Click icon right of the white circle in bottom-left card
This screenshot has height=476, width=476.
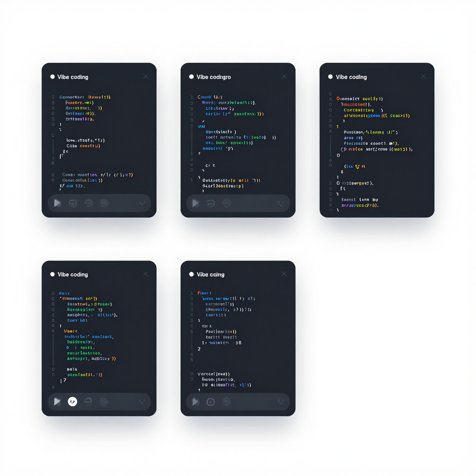pyautogui.click(x=88, y=402)
